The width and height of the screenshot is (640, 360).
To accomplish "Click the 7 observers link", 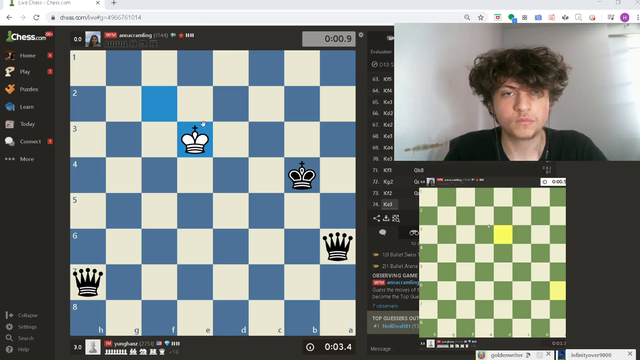I will coord(384,306).
